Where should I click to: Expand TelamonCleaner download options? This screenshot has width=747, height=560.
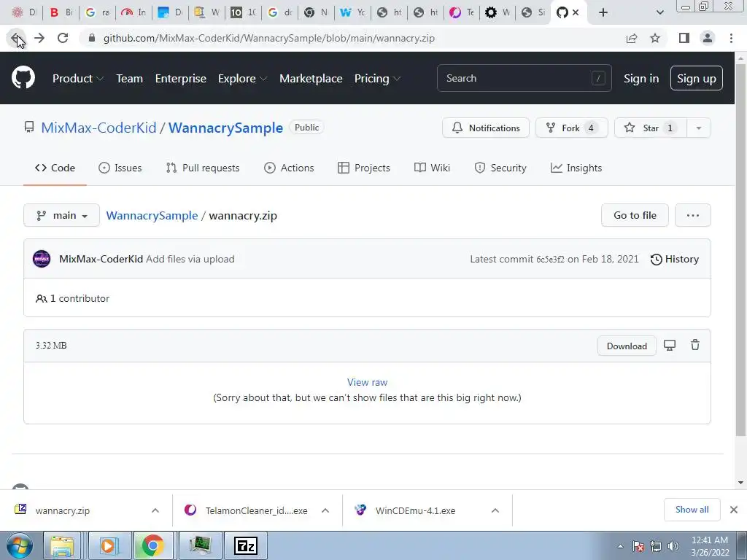[325, 510]
